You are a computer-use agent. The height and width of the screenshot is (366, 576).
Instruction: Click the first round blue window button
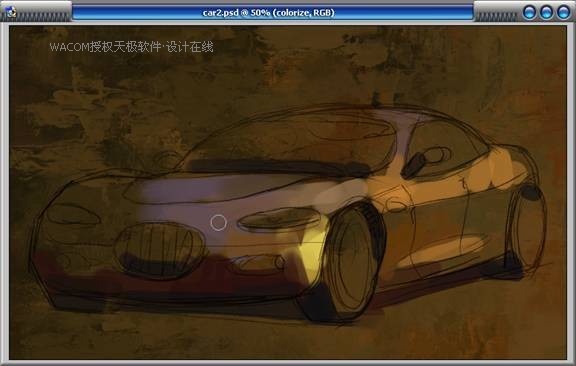[x=529, y=12]
